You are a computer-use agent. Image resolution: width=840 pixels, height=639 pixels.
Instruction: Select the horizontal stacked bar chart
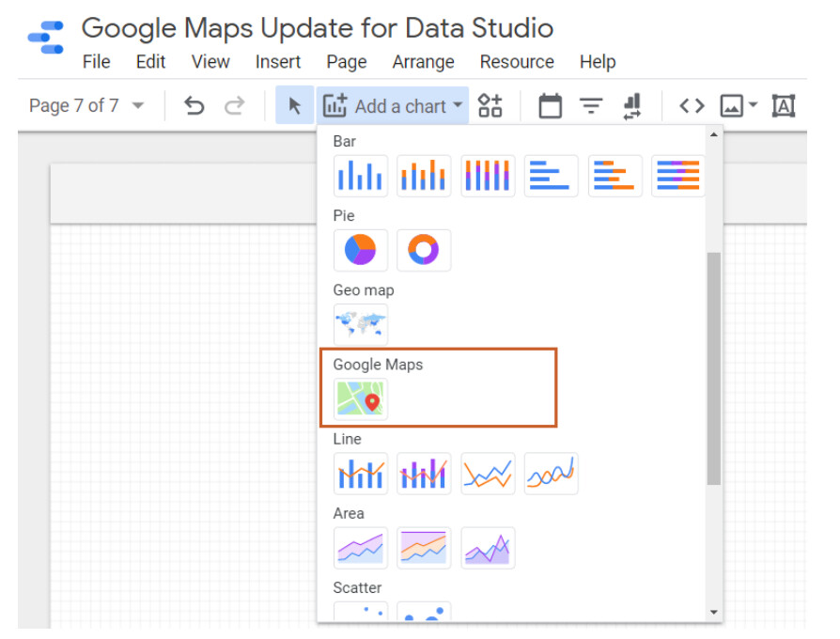[x=677, y=176]
